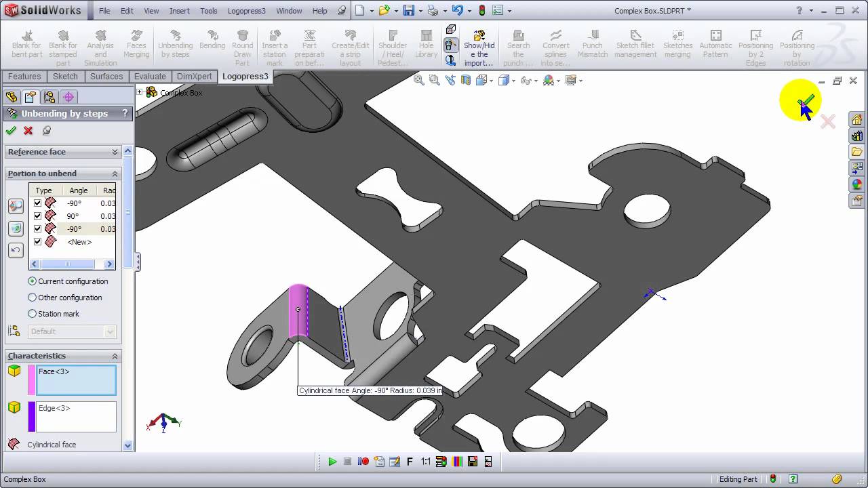Click the pink color swatch beside Face<3>
The image size is (868, 488).
point(31,380)
